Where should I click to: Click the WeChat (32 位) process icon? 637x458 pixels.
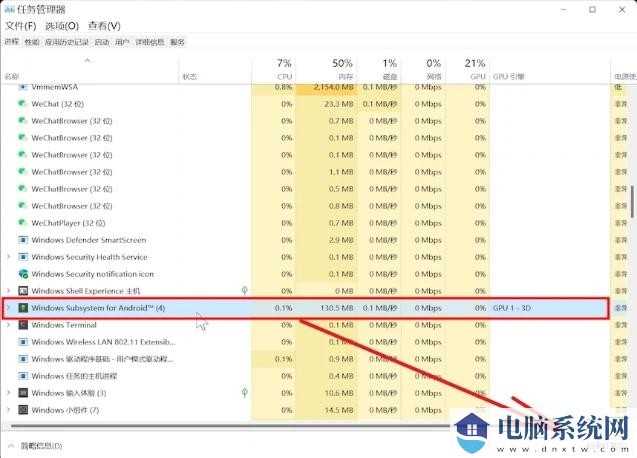(x=23, y=104)
